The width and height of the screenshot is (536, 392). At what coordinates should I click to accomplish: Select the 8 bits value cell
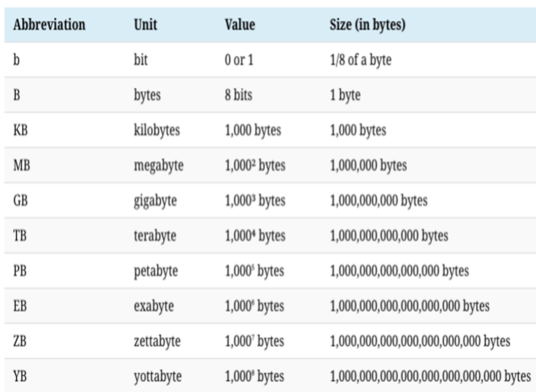coord(238,95)
